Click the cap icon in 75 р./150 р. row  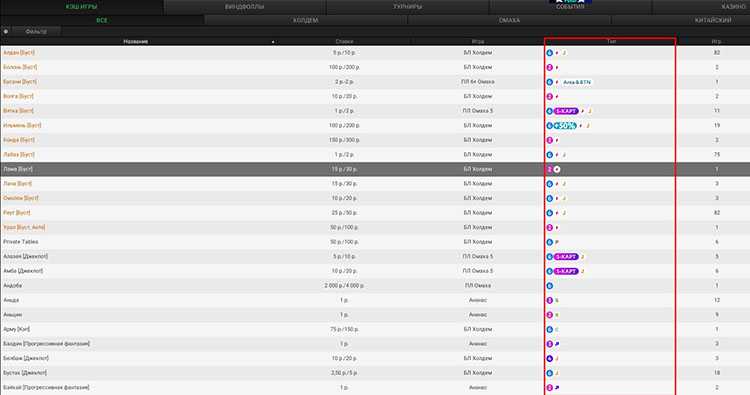coord(556,329)
